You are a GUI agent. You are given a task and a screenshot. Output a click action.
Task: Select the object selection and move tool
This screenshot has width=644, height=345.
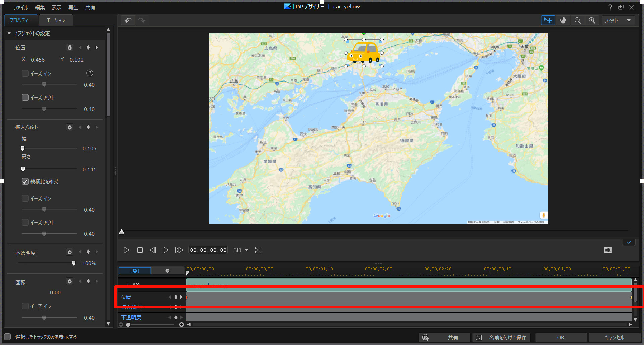click(548, 20)
